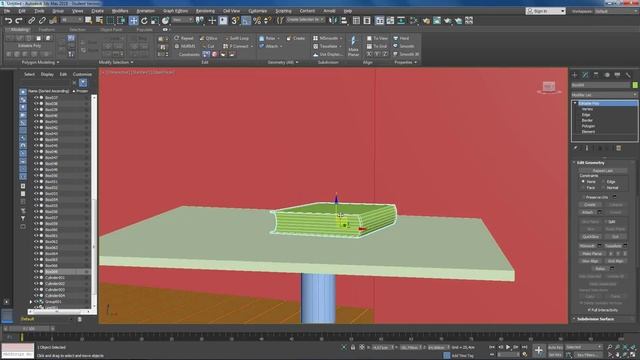This screenshot has height=360, width=640.
Task: Open the scene explorer Display menu
Action: click(47, 74)
